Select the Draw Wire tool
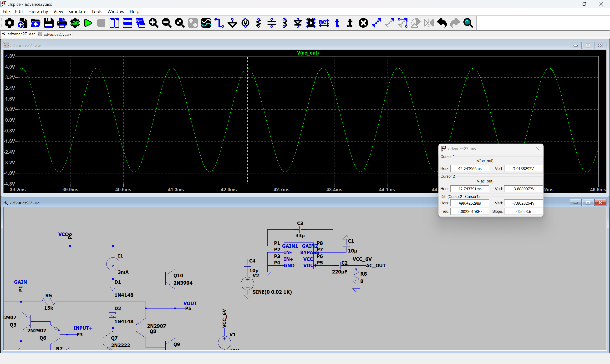The height and width of the screenshot is (364, 610). (219, 23)
